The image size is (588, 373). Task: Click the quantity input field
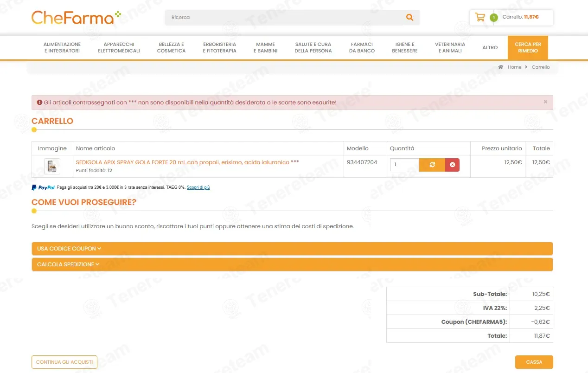404,165
